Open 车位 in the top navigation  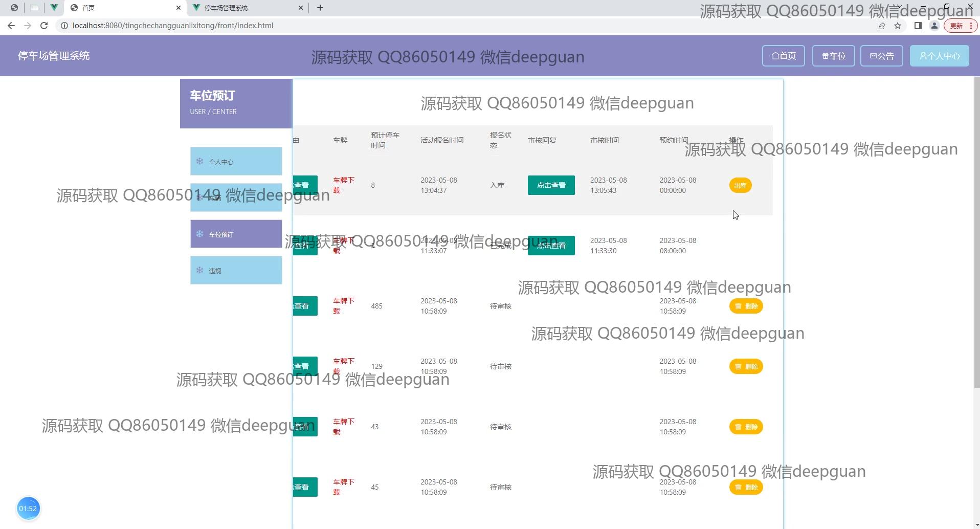tap(833, 56)
